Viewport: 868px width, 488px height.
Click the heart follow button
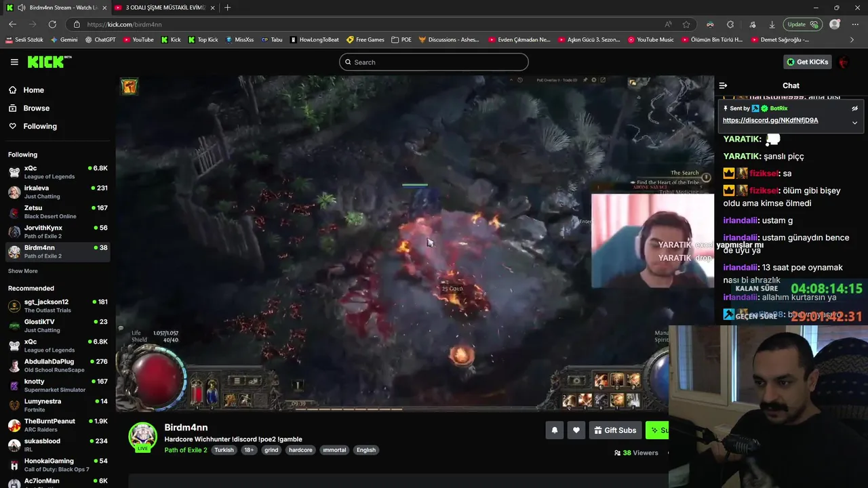tap(576, 430)
